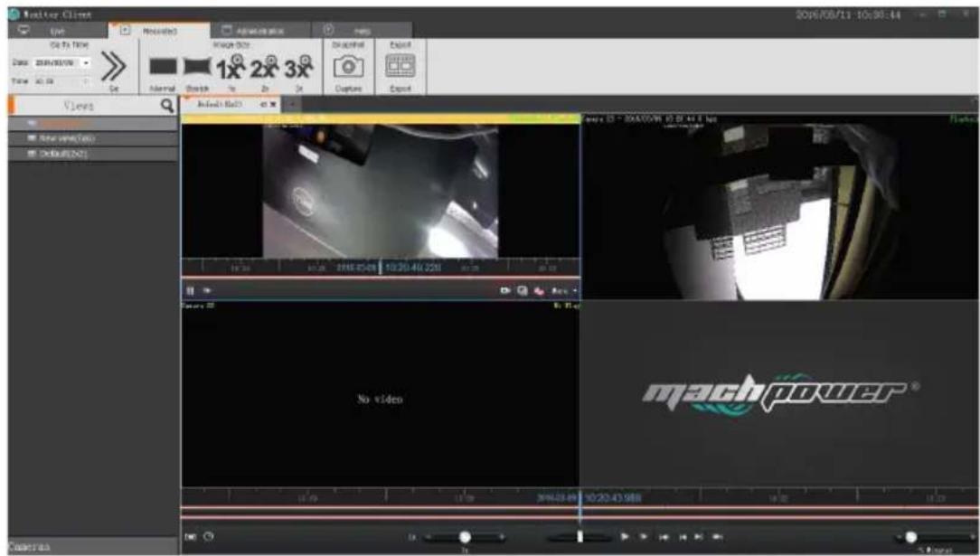Screen dimensions: 980x556
Task: Adjust the Time field spinner
Action: [87, 81]
